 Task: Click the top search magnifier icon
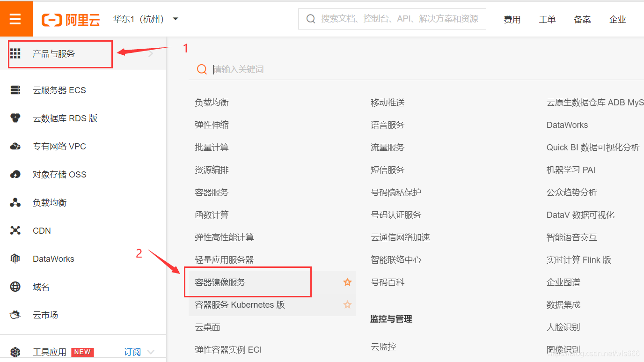(311, 19)
